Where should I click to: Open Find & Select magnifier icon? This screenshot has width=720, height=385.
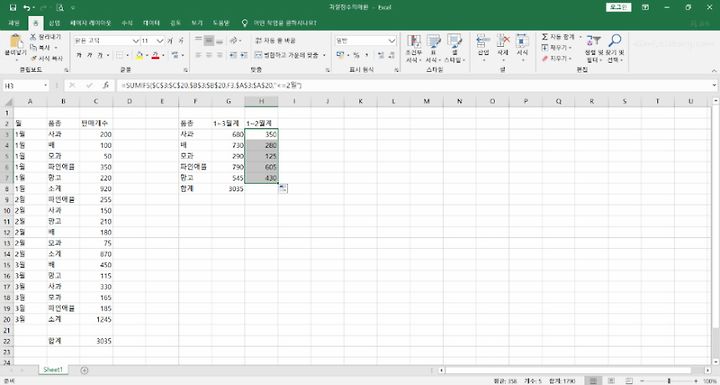(x=614, y=40)
